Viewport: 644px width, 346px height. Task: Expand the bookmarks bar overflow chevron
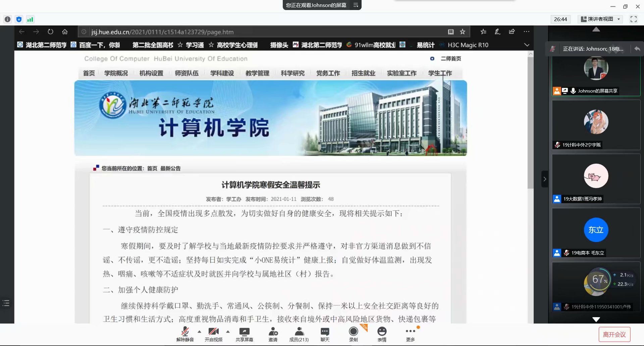tap(527, 45)
